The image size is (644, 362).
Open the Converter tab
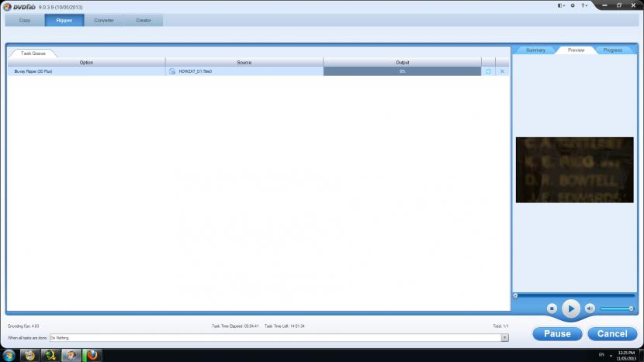(103, 20)
